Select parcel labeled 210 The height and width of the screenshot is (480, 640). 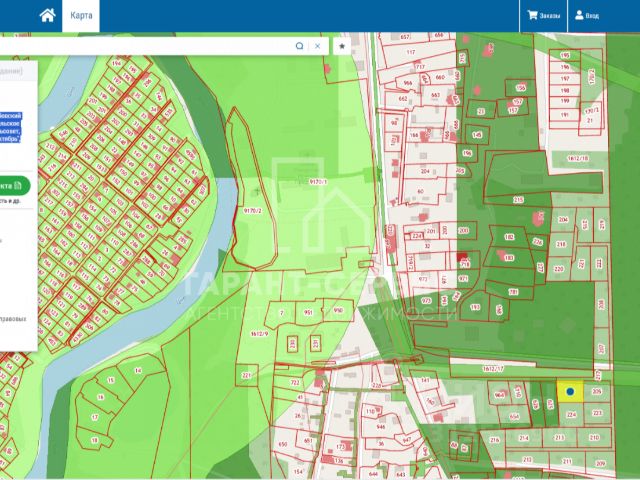pos(594,438)
